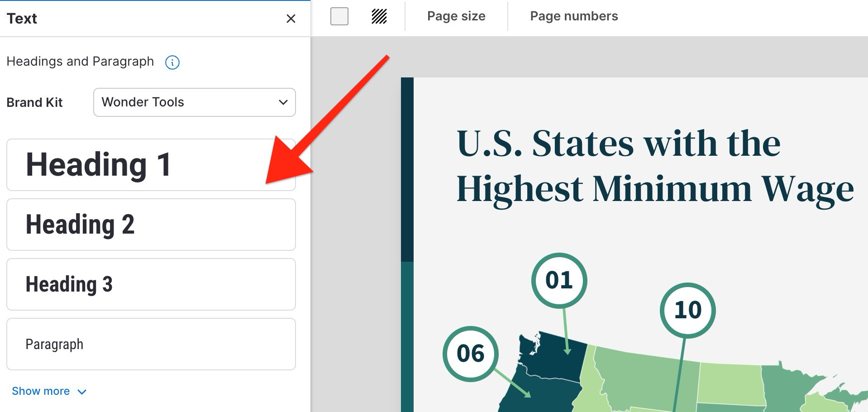Add a Paragraph text block
868x412 pixels.
[151, 344]
